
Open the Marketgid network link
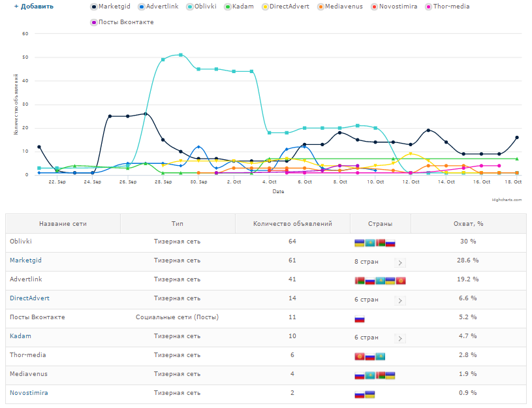tap(25, 260)
